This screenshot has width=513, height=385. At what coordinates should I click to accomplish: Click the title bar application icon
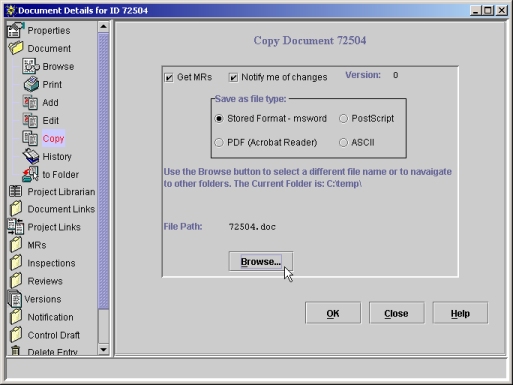[10, 10]
